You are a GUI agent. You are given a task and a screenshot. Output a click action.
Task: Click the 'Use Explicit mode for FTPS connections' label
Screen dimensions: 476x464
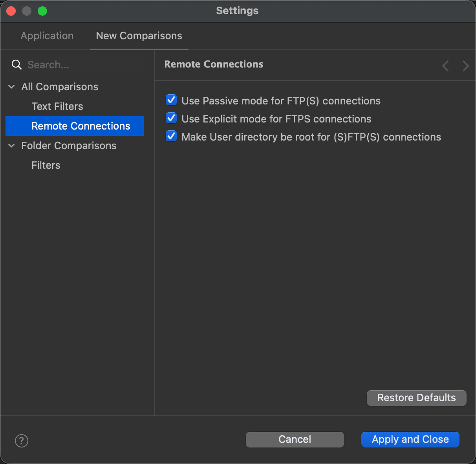276,119
